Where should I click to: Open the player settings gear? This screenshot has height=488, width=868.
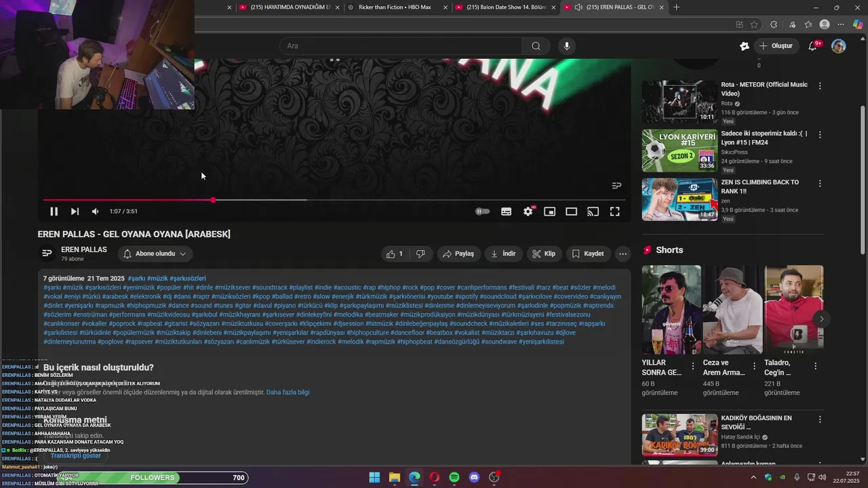click(528, 211)
